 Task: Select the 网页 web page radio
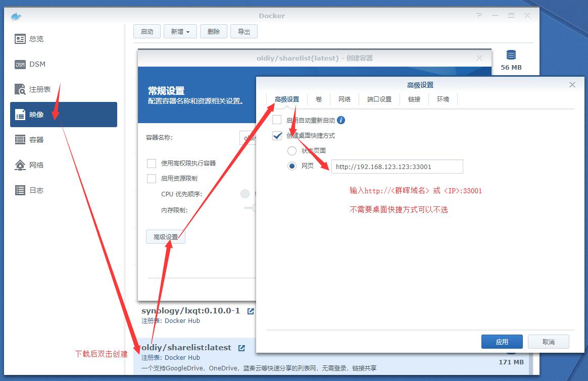point(292,166)
